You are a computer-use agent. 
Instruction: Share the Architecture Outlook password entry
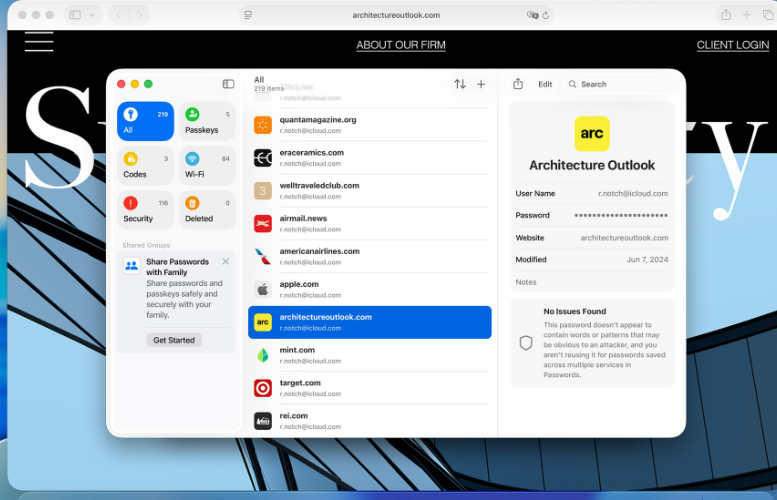tap(518, 84)
